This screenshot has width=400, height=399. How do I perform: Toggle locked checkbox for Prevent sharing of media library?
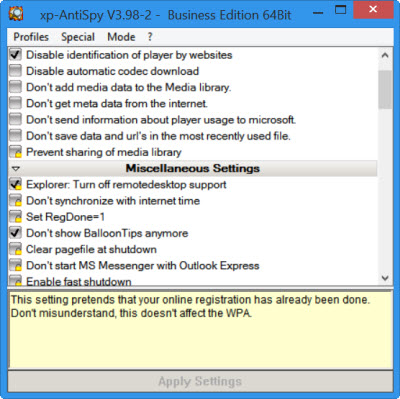click(x=15, y=152)
